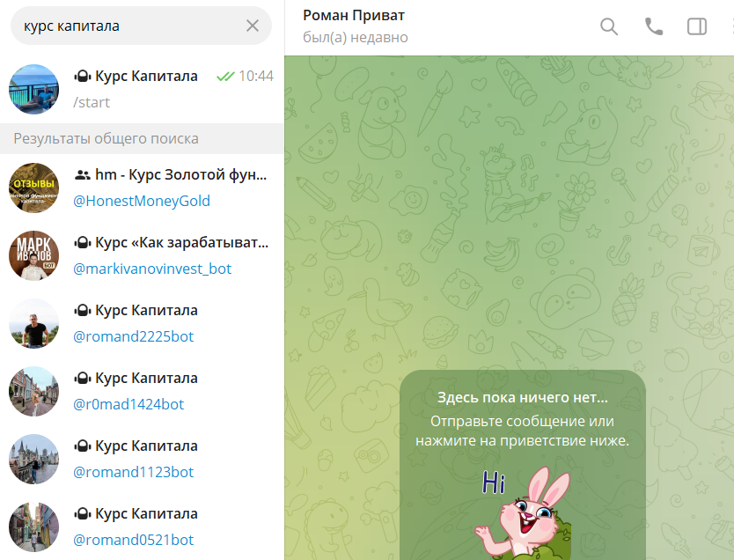Clear the search field with X icon
Screen dimensions: 734x560
[x=253, y=26]
